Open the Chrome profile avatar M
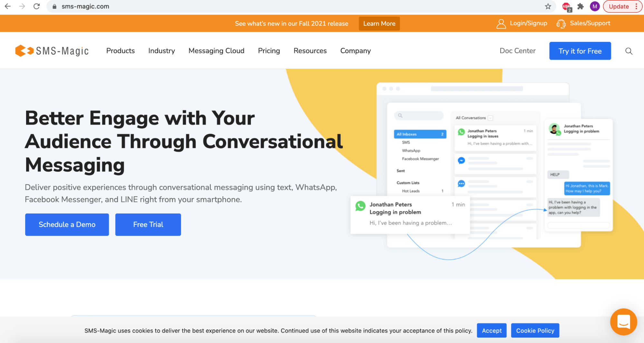This screenshot has height=343, width=644. [594, 6]
